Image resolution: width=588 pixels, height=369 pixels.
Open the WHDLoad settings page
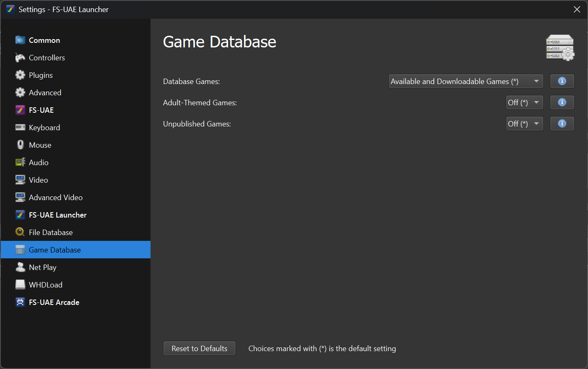tap(76, 285)
